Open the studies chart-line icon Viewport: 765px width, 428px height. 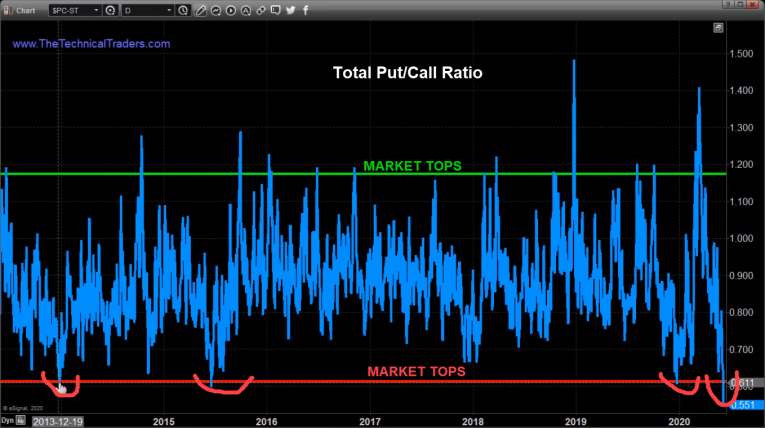[x=217, y=9]
